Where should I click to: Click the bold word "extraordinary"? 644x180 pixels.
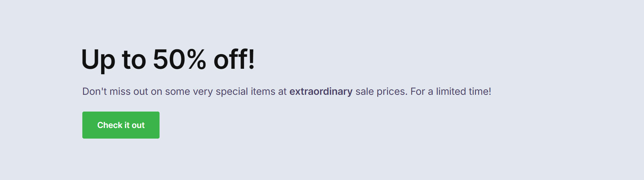click(321, 91)
